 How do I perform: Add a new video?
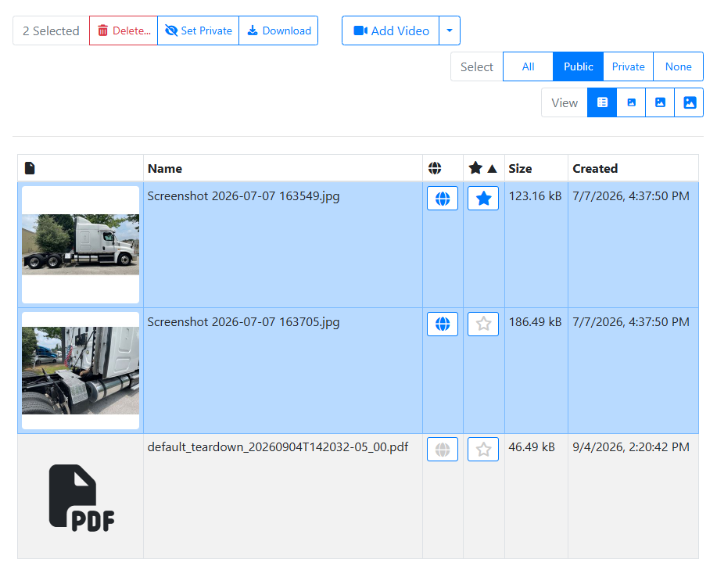(x=390, y=30)
